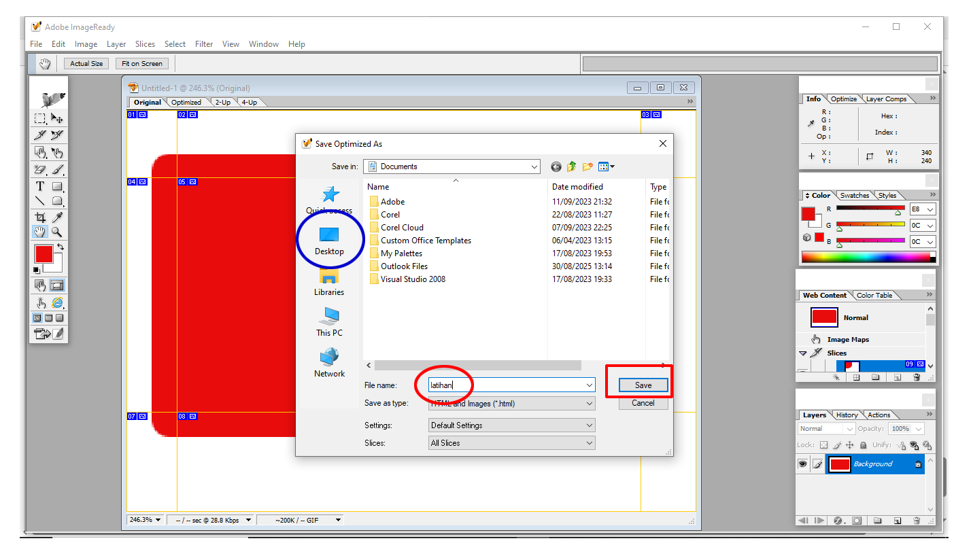
Task: Swap foreground and background colors
Action: (x=60, y=246)
